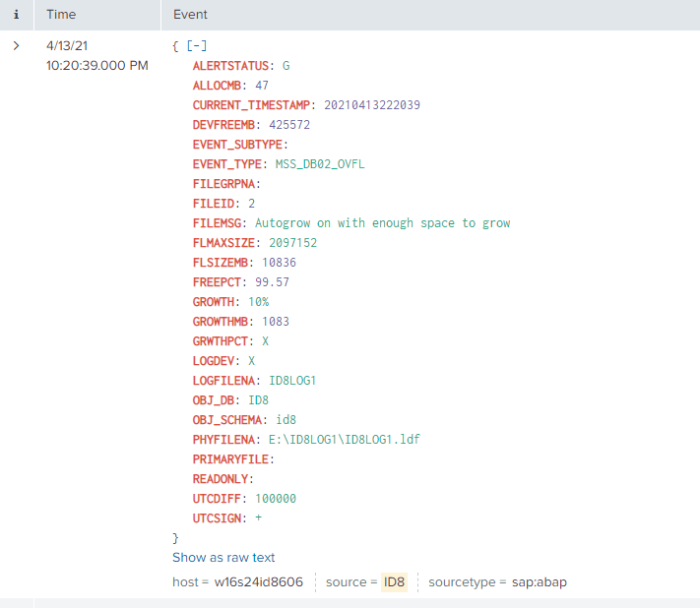Click the event timestamp 10:20:39.000 PM
This screenshot has height=608, width=700.
[97, 66]
